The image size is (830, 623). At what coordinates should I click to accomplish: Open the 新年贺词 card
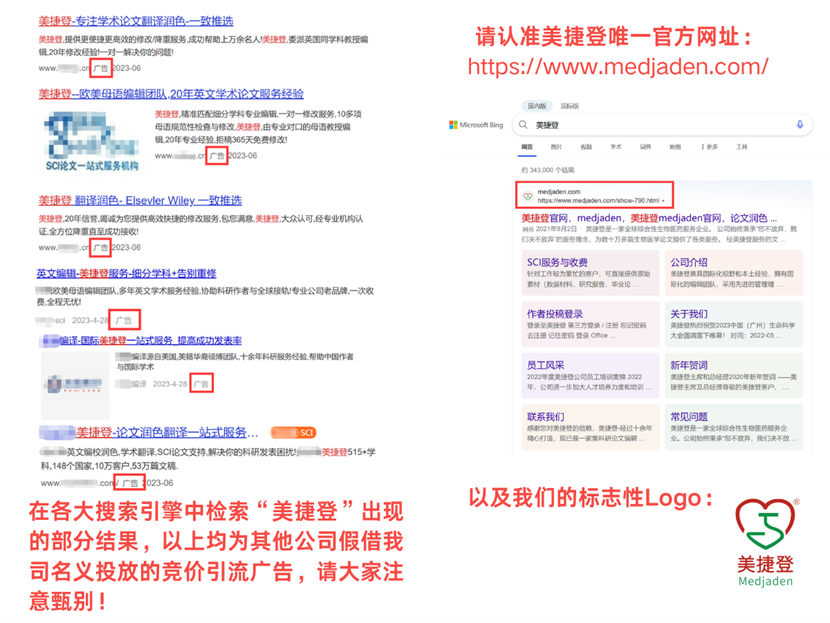[x=734, y=375]
